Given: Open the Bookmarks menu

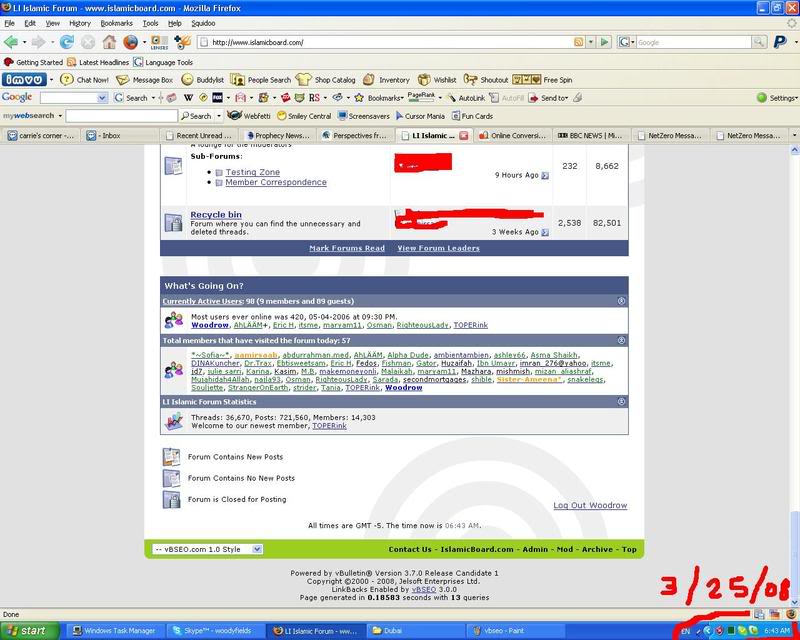Looking at the screenshot, I should click(x=116, y=23).
